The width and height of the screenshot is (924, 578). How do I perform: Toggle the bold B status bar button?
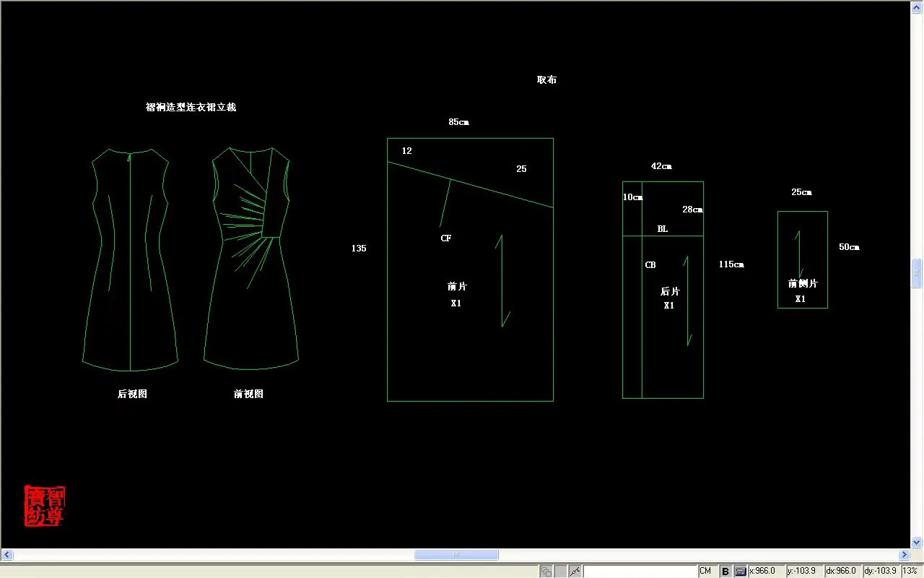(725, 571)
